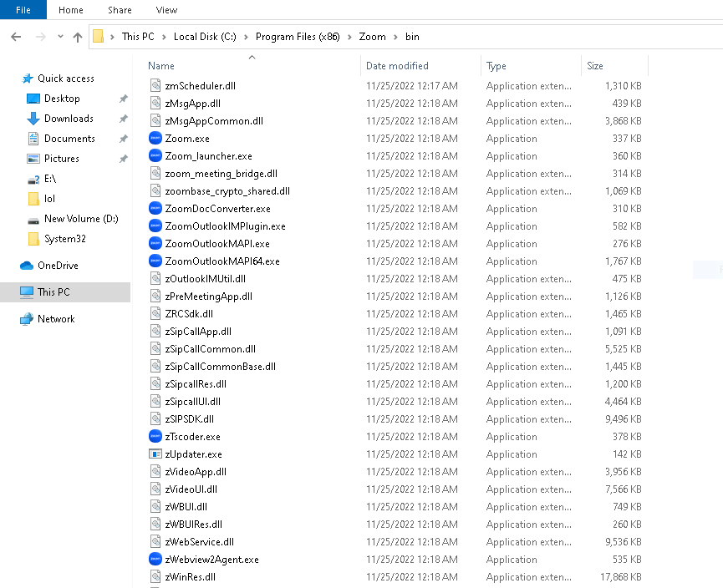Open Desktop in Quick access
This screenshot has width=723, height=588.
pos(62,99)
